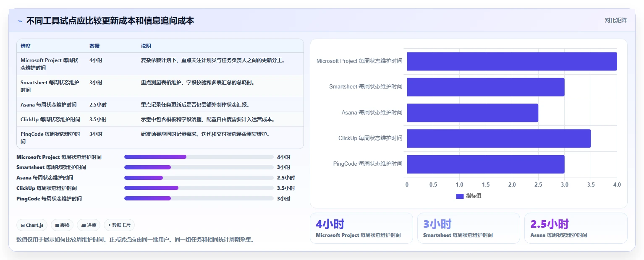Click the 2.5 tick on the chart's x-axis
Image resolution: width=644 pixels, height=260 pixels.
click(538, 185)
